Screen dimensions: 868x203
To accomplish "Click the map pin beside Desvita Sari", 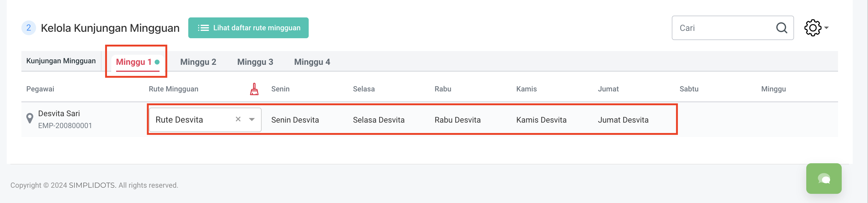I will coord(30,118).
